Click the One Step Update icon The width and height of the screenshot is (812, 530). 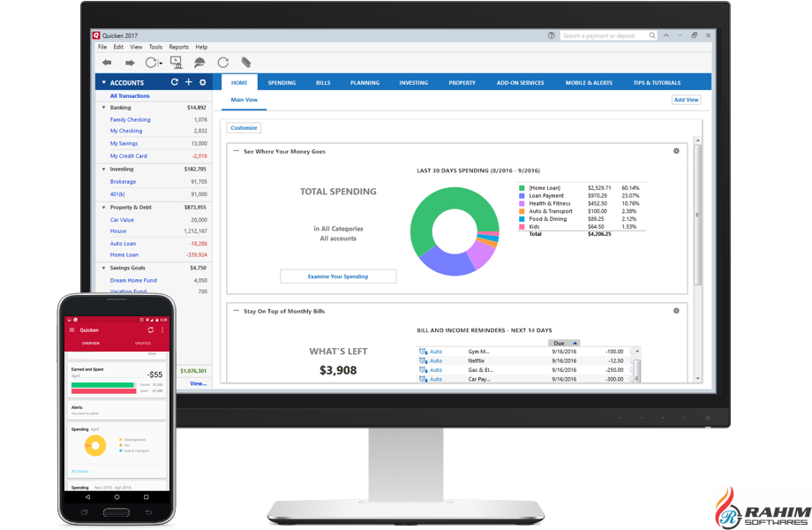(x=151, y=63)
